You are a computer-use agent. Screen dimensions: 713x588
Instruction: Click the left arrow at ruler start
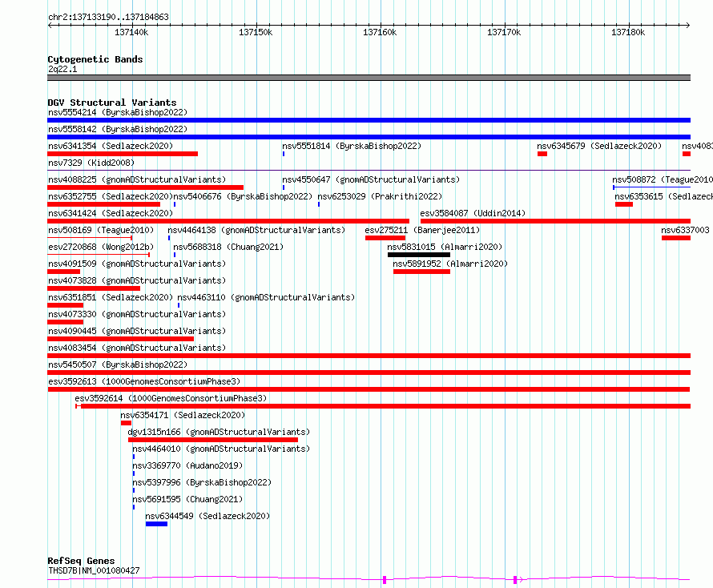tap(50, 25)
